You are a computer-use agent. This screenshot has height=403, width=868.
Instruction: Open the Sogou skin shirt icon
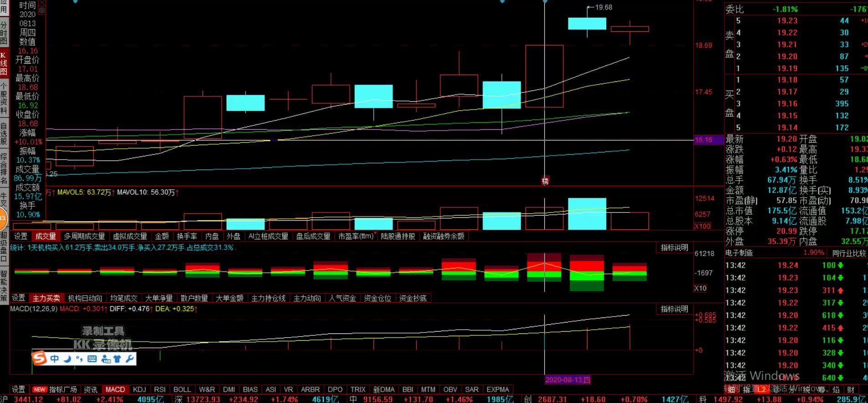tap(117, 359)
